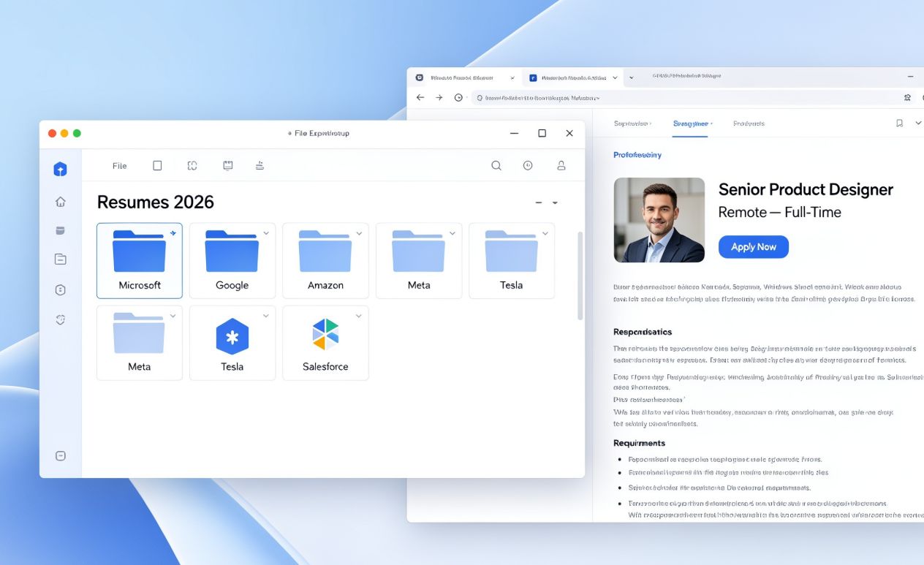Open the Home icon in the sidebar
Screen dimensions: 924x565
[61, 202]
